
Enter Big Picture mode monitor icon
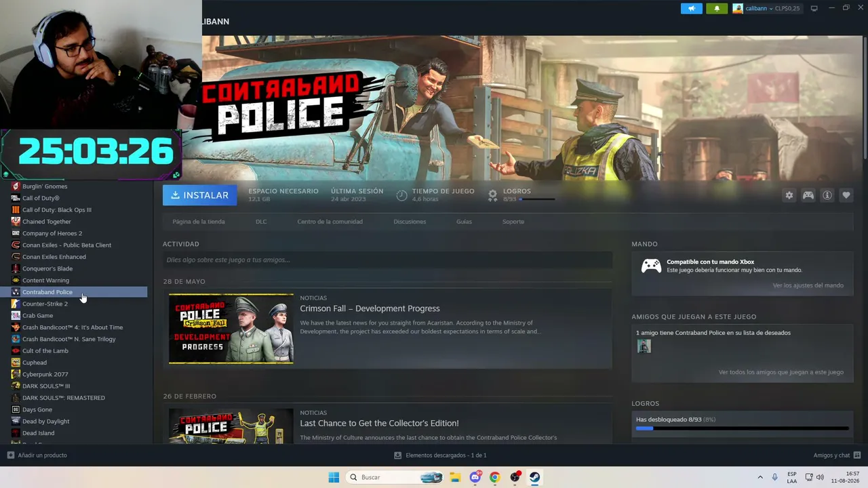pyautogui.click(x=814, y=8)
